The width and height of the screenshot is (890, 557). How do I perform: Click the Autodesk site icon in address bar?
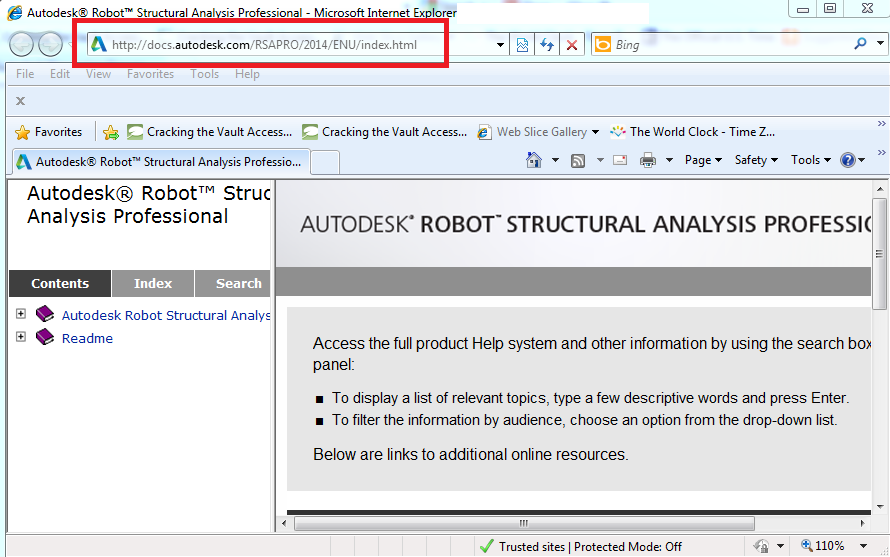pos(99,44)
